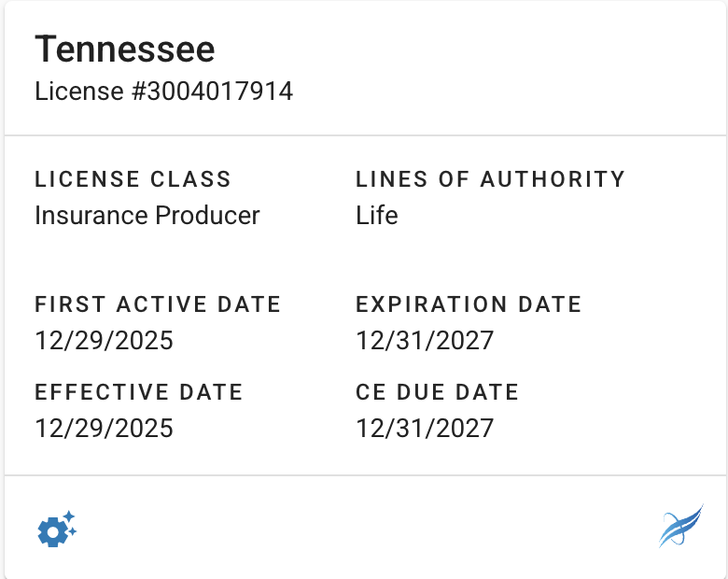The width and height of the screenshot is (728, 579).
Task: Click the LICENSE CLASS label
Action: point(133,179)
